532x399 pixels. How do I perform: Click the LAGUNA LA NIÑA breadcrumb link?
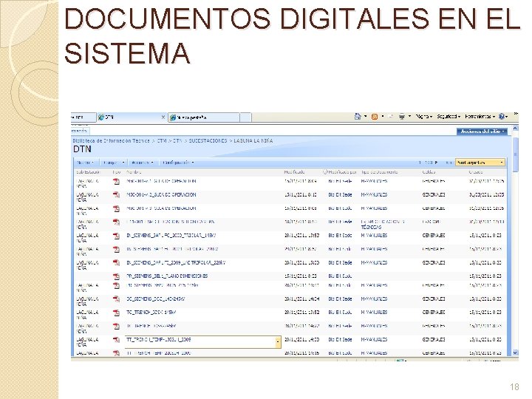click(x=253, y=141)
